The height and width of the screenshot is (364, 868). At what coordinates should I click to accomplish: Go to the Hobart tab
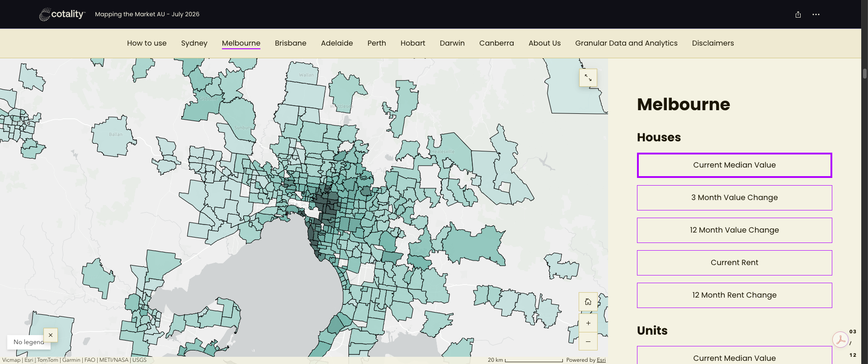413,43
